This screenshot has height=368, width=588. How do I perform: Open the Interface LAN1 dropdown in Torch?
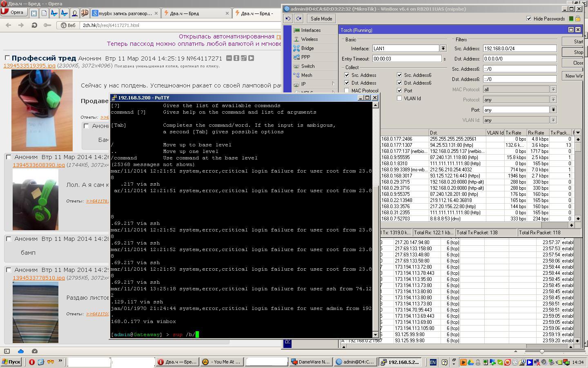[x=443, y=48]
